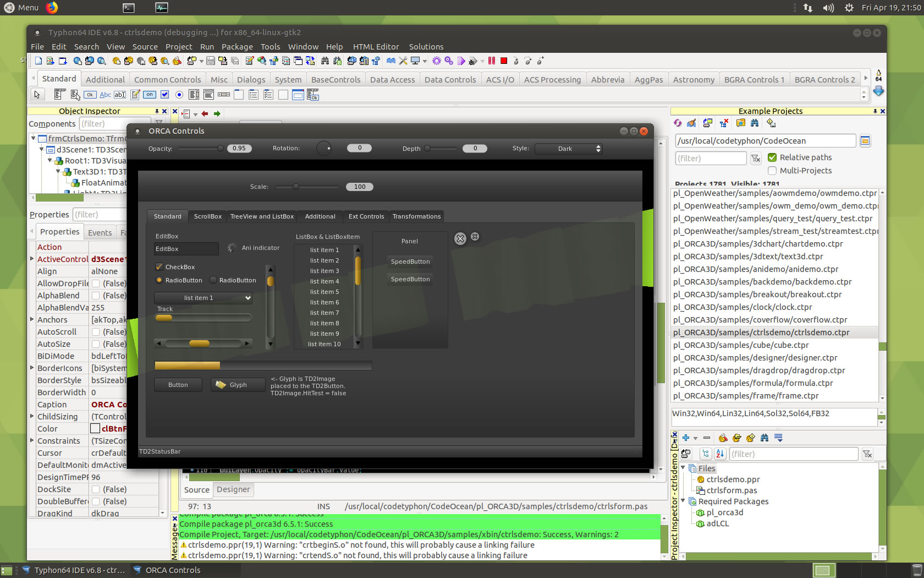Click the Opacity slider handle
The height and width of the screenshot is (578, 924).
click(x=221, y=149)
